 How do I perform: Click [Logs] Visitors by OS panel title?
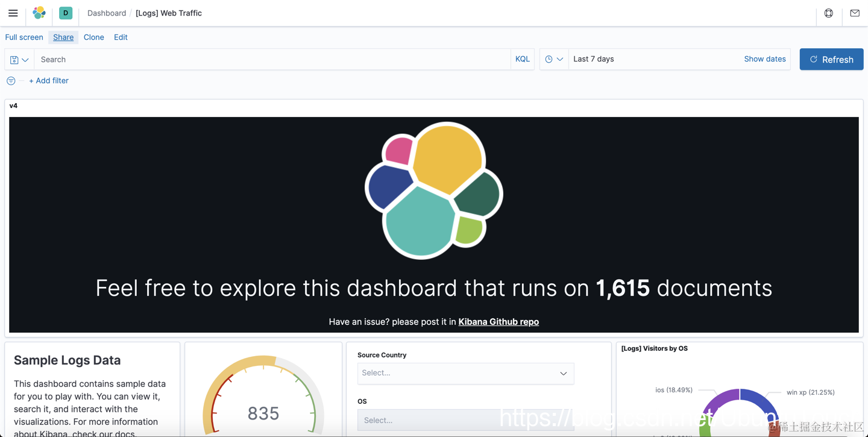[x=655, y=348]
